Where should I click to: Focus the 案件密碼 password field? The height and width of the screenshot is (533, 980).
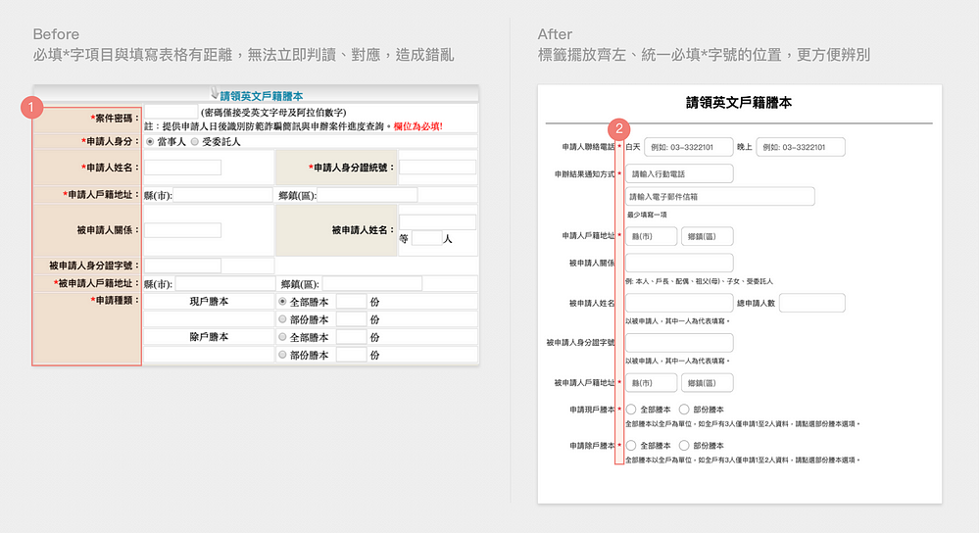point(171,112)
